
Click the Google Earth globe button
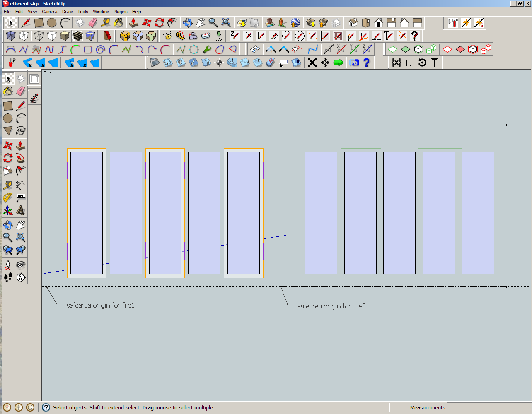(295, 22)
